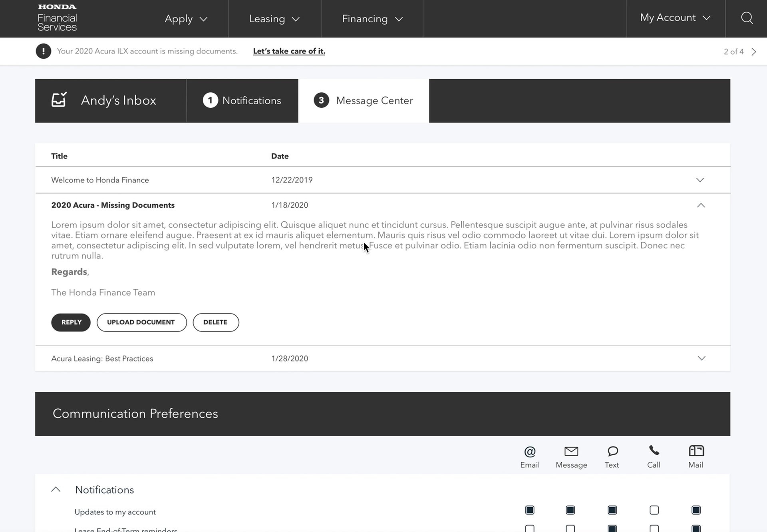This screenshot has height=532, width=767.
Task: Click the Call phone icon
Action: pos(654,451)
